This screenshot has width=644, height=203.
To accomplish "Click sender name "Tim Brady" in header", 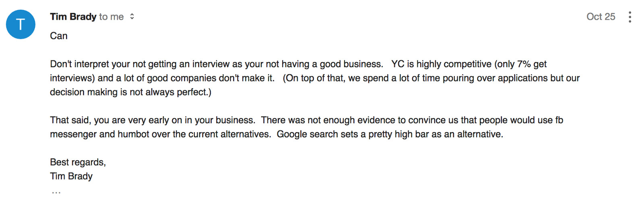I will 73,17.
